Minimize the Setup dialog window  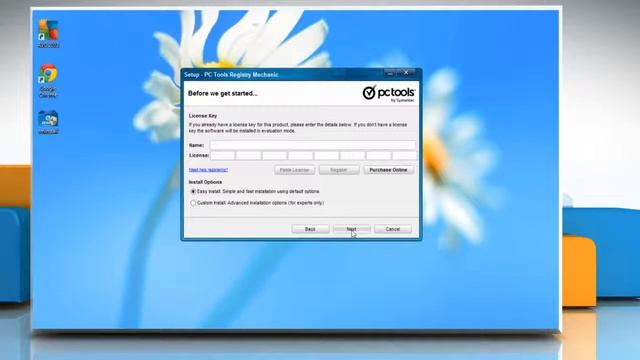391,73
